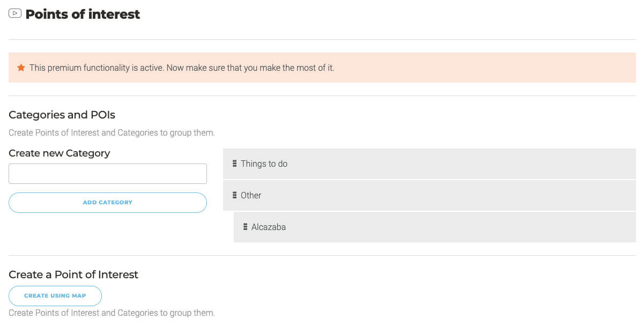Screen dimensions: 644x326
Task: Select the Things to do category name
Action: tap(264, 164)
